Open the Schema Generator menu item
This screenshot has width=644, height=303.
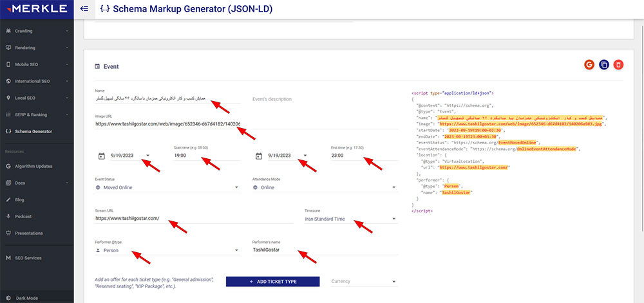tap(37, 132)
